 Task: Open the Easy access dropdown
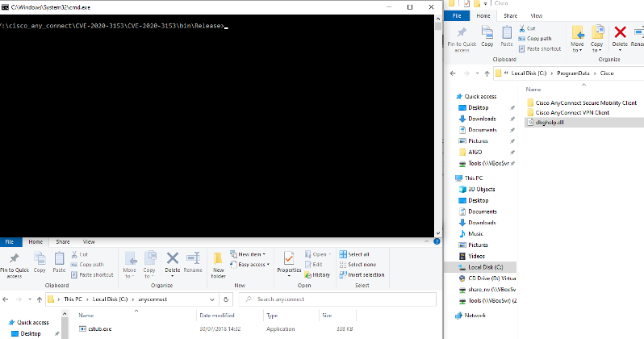(x=253, y=264)
